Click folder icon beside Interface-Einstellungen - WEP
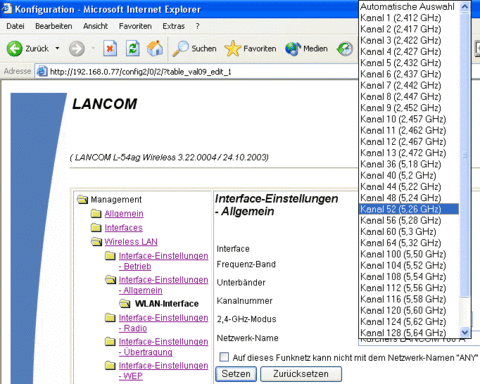Screen dimensions: 480x384 pyautogui.click(x=110, y=365)
